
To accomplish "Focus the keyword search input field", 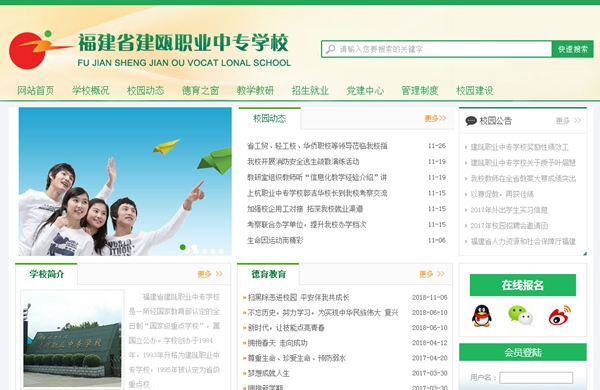I will pos(436,49).
